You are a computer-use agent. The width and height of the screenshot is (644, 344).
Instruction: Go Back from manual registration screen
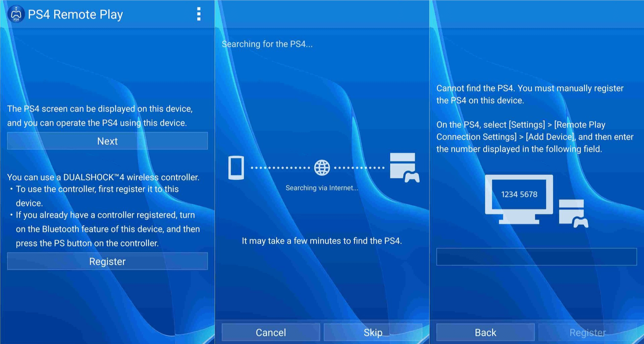click(x=485, y=332)
